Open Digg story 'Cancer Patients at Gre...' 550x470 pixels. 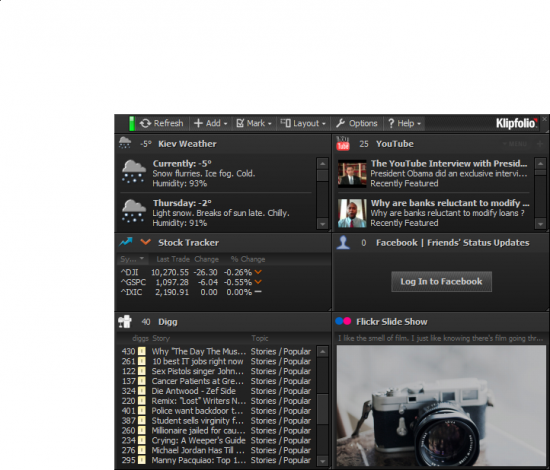tap(198, 381)
